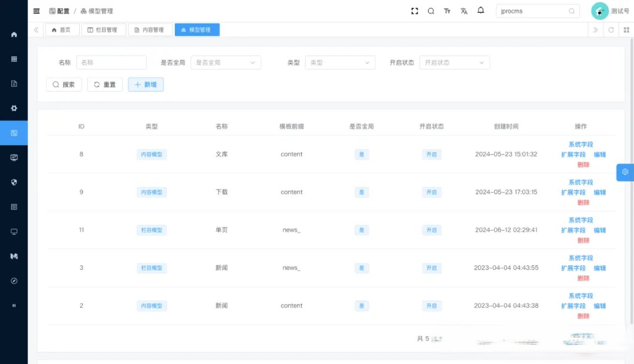Viewport: 634px width, 364px height.
Task: Open 扩展字段 for the 单页 row
Action: (573, 230)
